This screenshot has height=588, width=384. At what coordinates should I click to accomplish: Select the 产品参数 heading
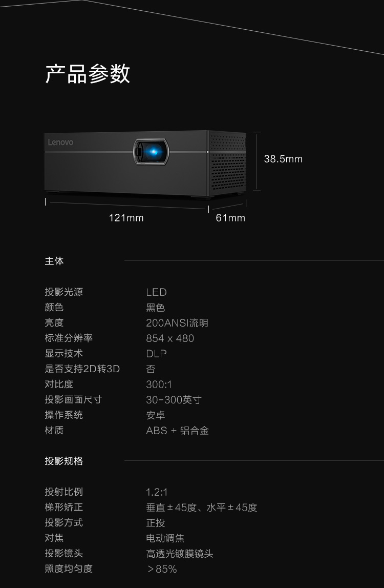click(x=88, y=73)
